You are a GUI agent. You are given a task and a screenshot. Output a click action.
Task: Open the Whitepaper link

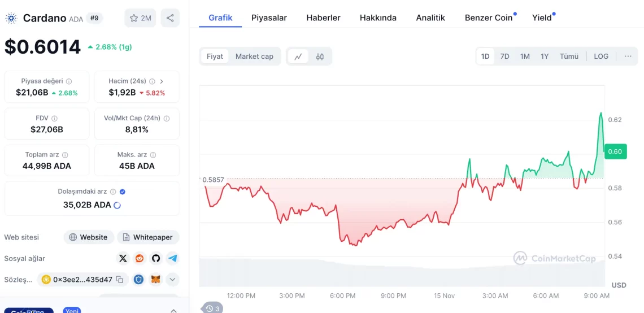(148, 237)
